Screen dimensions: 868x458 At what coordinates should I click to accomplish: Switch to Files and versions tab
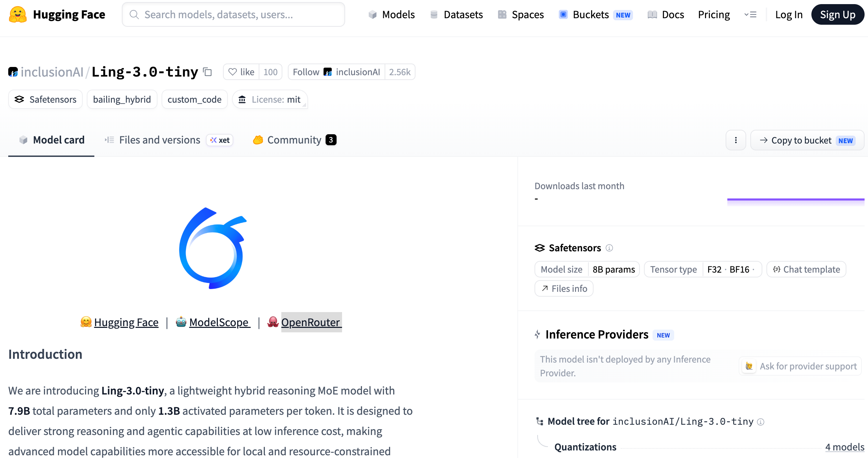[169, 140]
